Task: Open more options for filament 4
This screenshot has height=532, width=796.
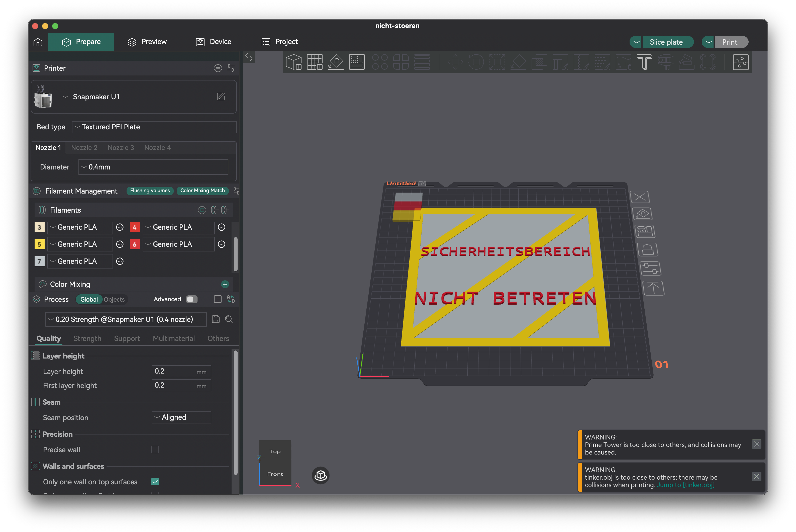Action: pyautogui.click(x=222, y=227)
